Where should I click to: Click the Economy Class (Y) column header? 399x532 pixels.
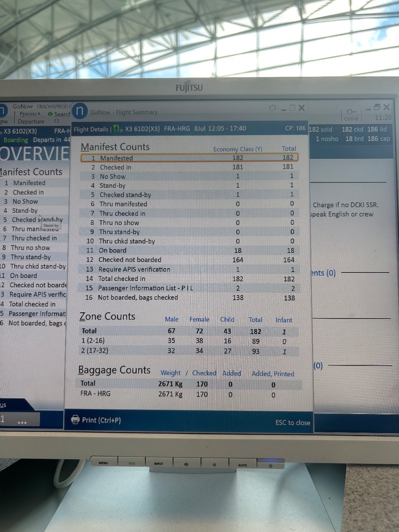point(238,149)
